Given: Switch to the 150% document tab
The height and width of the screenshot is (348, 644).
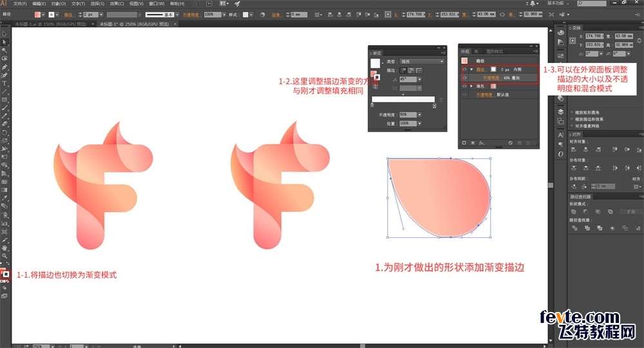Looking at the screenshot, I should click(x=51, y=24).
